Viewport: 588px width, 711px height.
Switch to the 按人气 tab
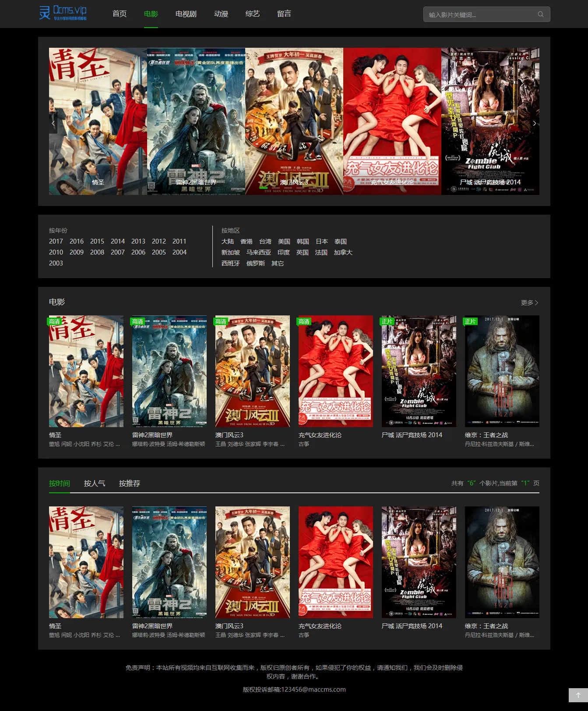coord(95,483)
